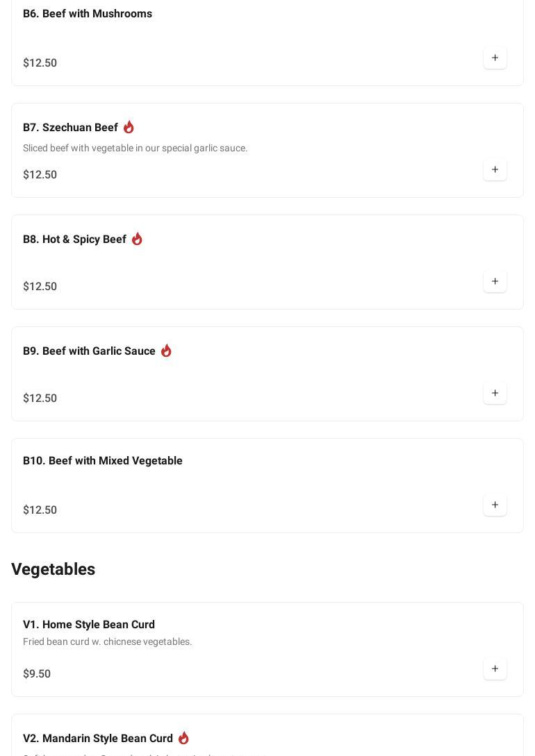Click plus button for B6 Beef with Mushrooms

[x=495, y=58]
